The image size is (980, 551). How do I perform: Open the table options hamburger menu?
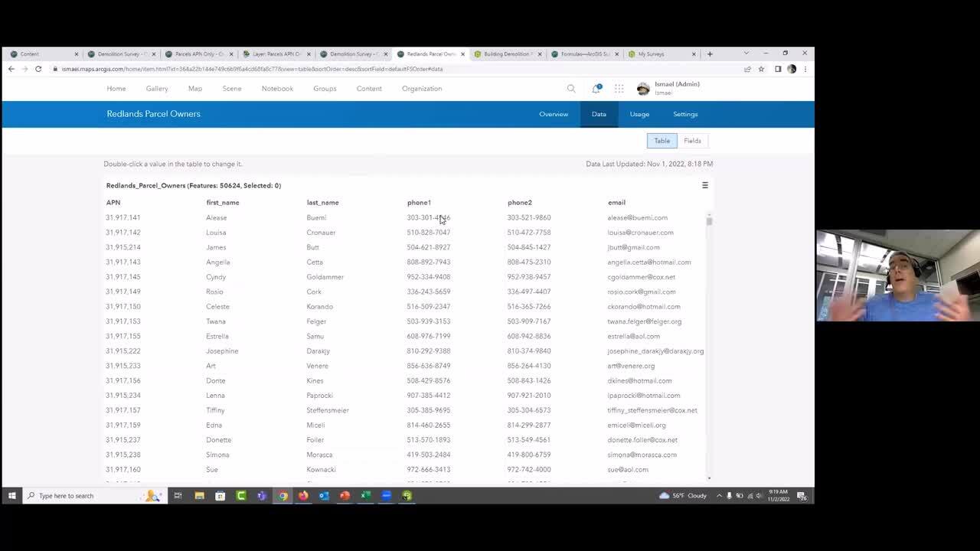click(704, 185)
